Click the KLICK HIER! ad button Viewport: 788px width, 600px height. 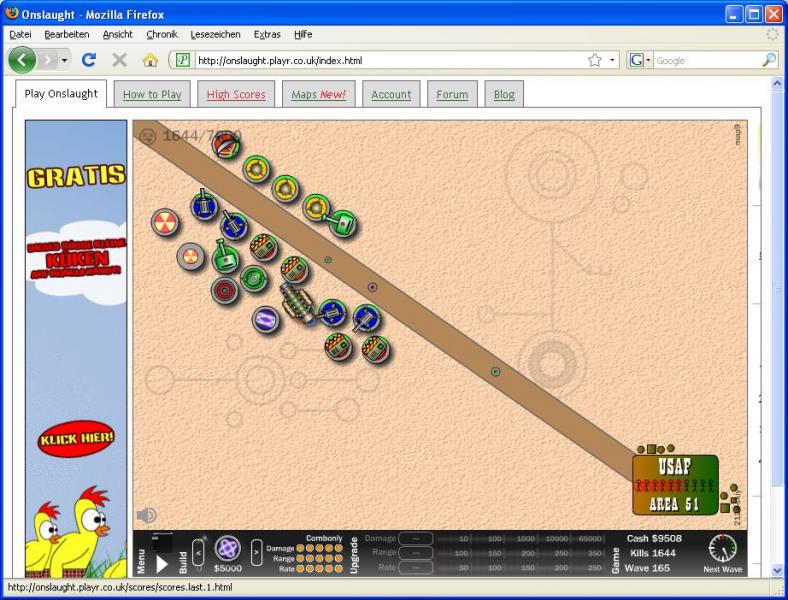click(76, 439)
